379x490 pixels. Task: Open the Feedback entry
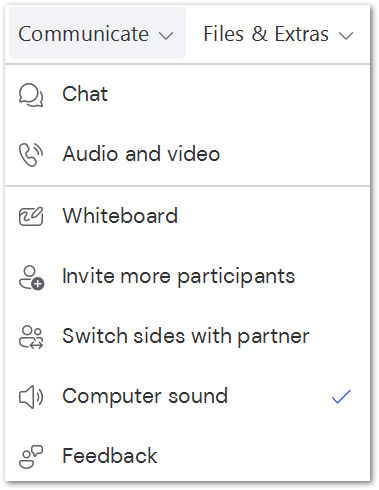[x=188, y=456]
